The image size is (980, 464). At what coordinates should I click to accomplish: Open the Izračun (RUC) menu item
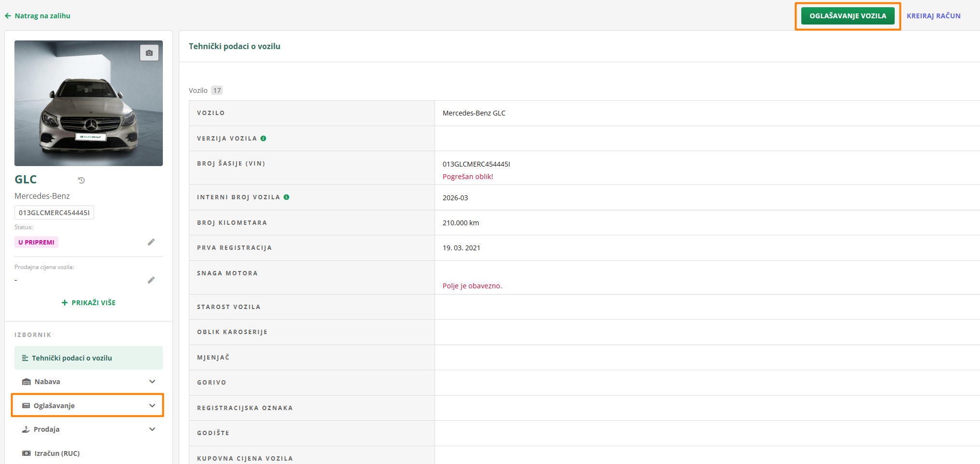(57, 453)
